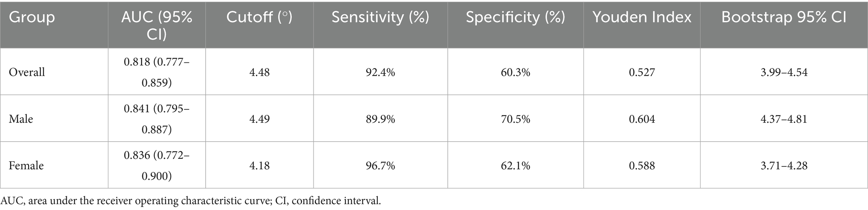Click the Specificity (%) column header
This screenshot has width=868, height=210.
[515, 17]
